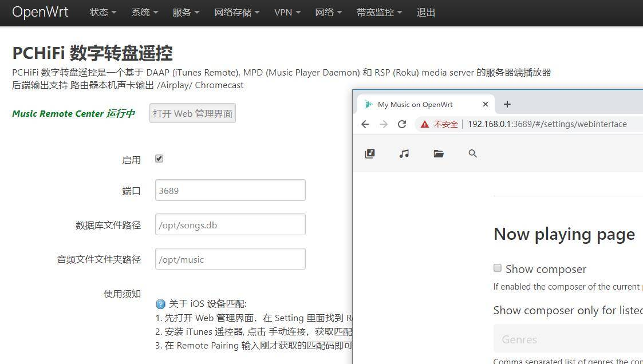This screenshot has height=364, width=643.
Task: Click the search magnifier in the music player
Action: 472,153
